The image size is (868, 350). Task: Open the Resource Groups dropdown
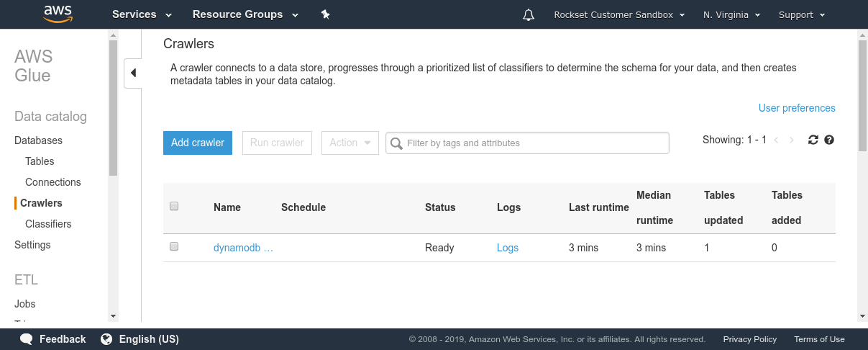pyautogui.click(x=245, y=14)
